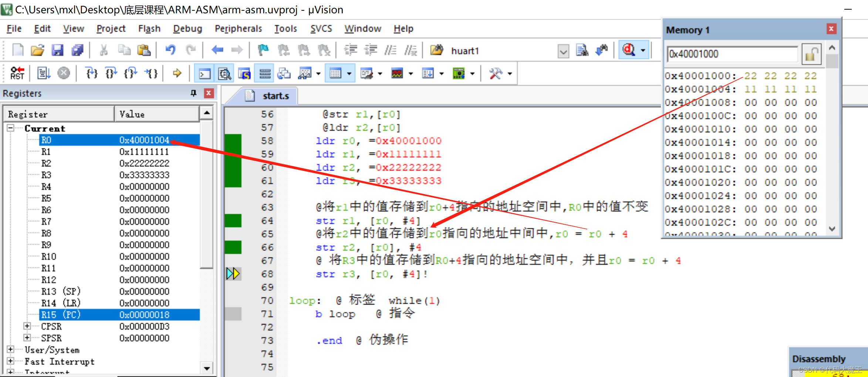Select memory row 0x40001008
Image resolution: width=868 pixels, height=377 pixels.
(x=740, y=102)
